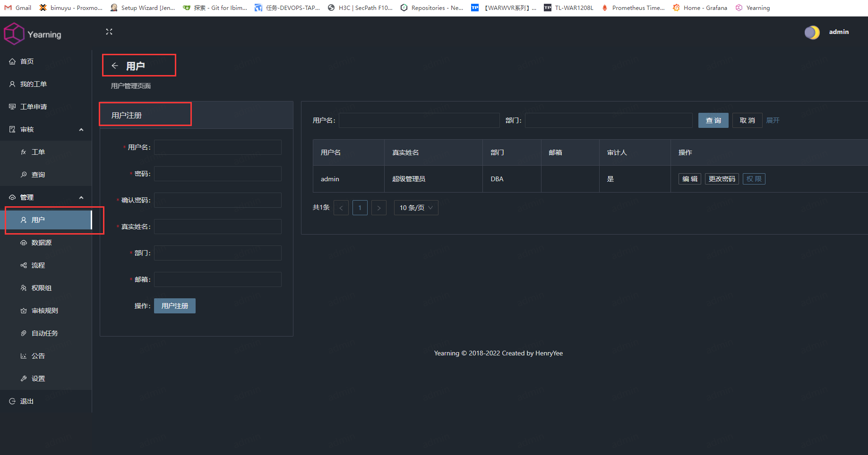Click the 自动任务 rocket icon
The image size is (868, 455).
click(24, 333)
